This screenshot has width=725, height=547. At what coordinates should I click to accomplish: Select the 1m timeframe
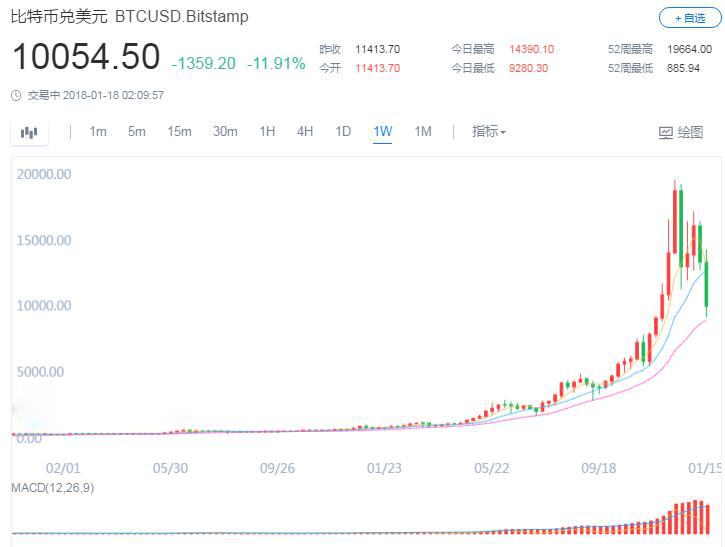pos(98,132)
